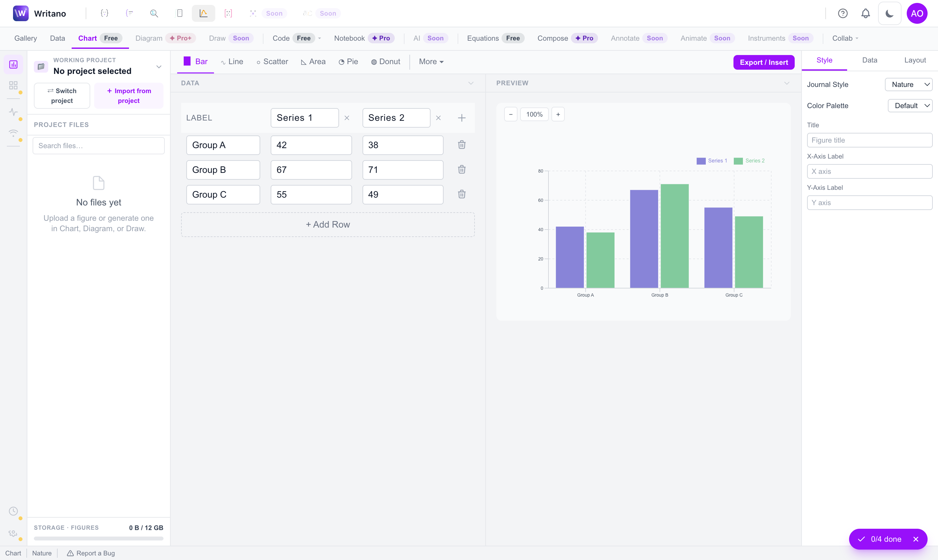Click the Add Row button
This screenshot has height=560, width=938.
328,225
